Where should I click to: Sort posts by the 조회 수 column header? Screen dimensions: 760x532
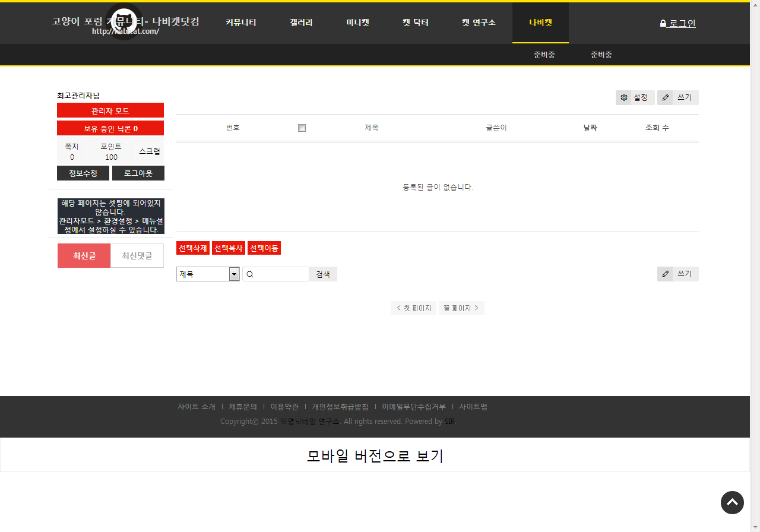(657, 128)
